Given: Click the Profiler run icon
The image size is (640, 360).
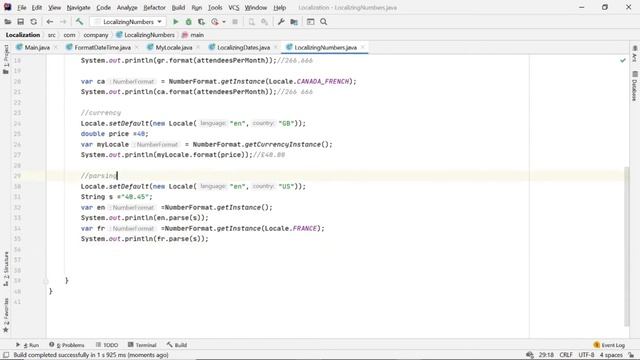Looking at the screenshot, I should (x=215, y=22).
